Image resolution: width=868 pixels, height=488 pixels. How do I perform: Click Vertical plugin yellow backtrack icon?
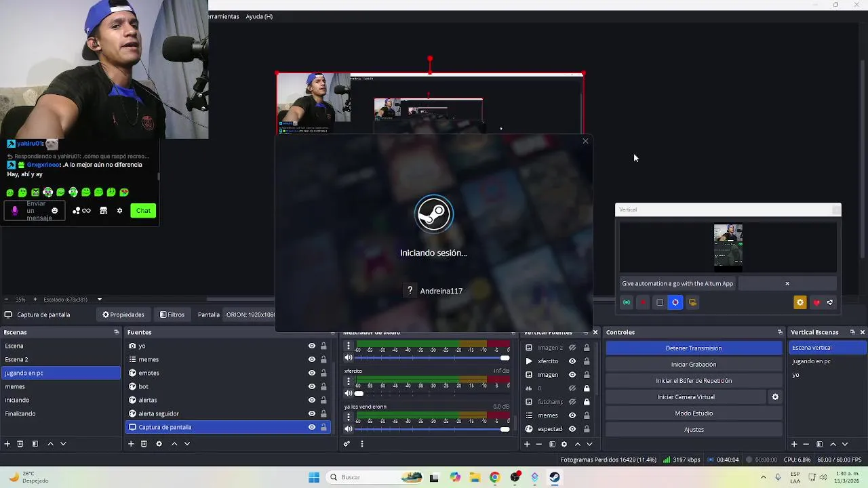[x=692, y=302]
